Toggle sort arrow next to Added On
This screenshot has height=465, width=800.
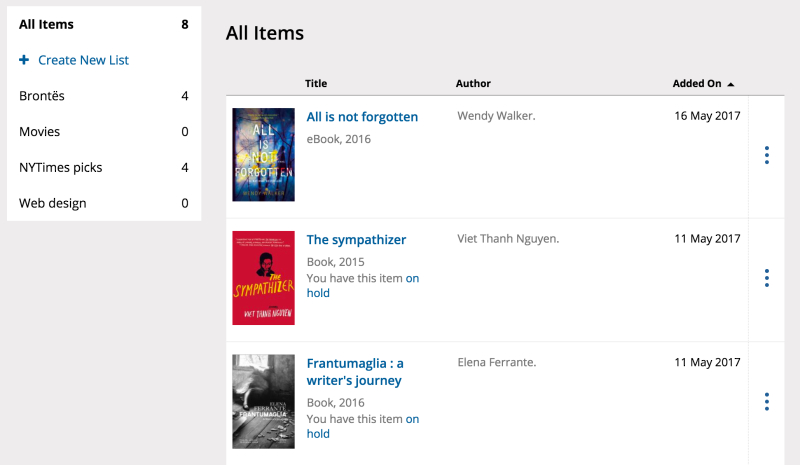pyautogui.click(x=731, y=84)
